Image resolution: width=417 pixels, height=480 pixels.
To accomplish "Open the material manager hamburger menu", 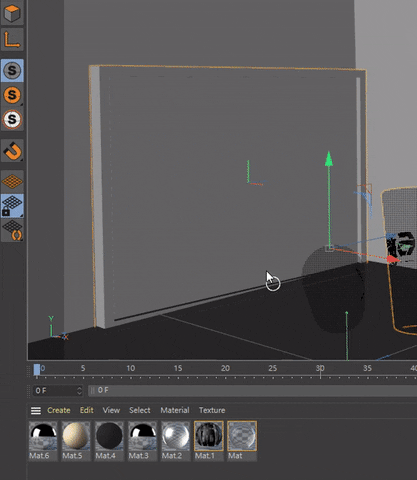I will [x=36, y=410].
